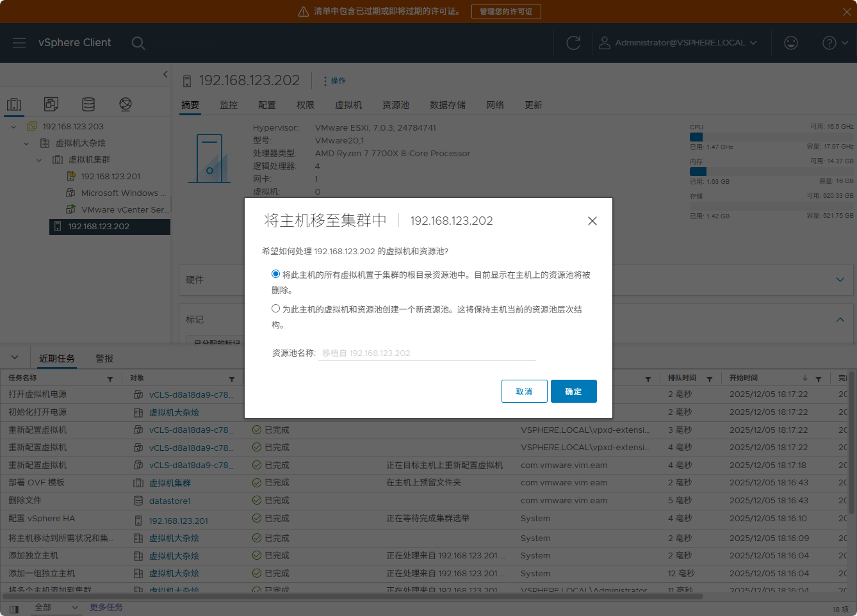Select option to place VMs in root resource pool
The height and width of the screenshot is (616, 857).
(276, 274)
